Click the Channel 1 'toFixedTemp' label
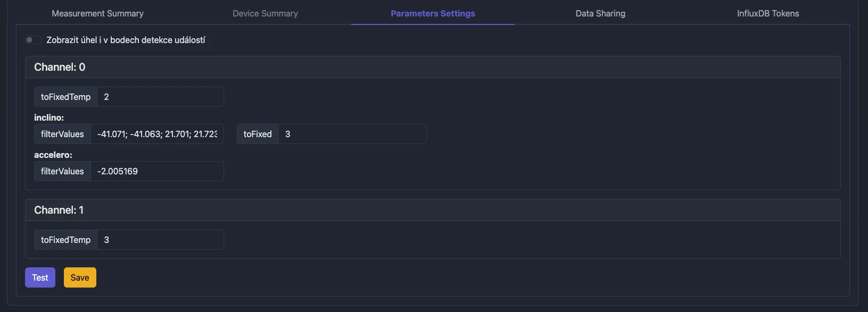This screenshot has width=868, height=312. coord(66,240)
